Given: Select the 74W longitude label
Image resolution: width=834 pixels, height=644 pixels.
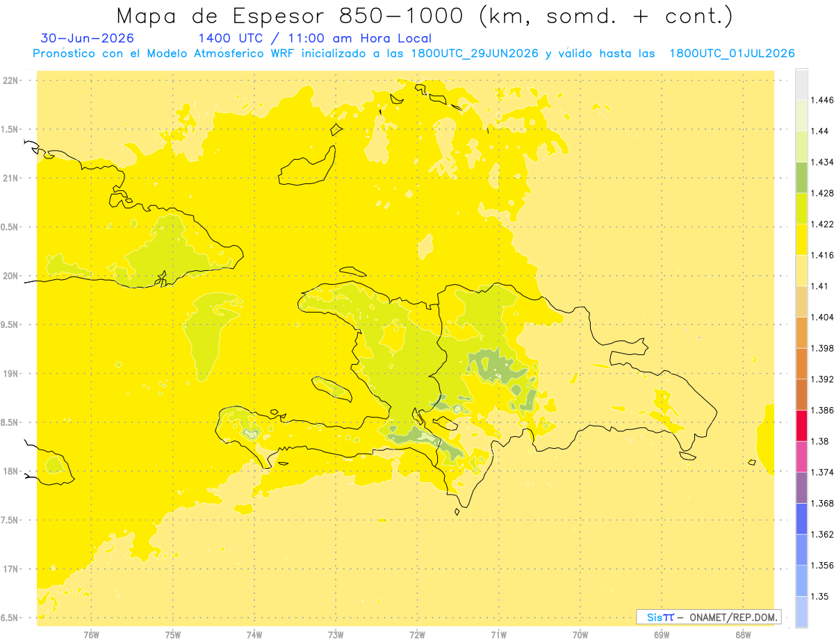Looking at the screenshot, I should [254, 634].
